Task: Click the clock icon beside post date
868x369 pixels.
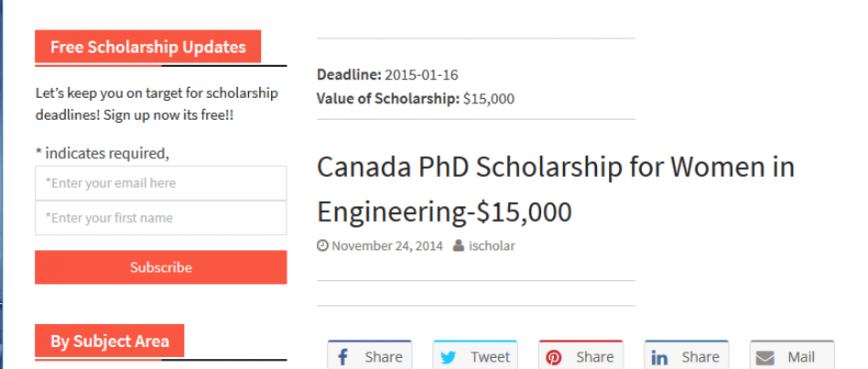Action: click(x=322, y=245)
